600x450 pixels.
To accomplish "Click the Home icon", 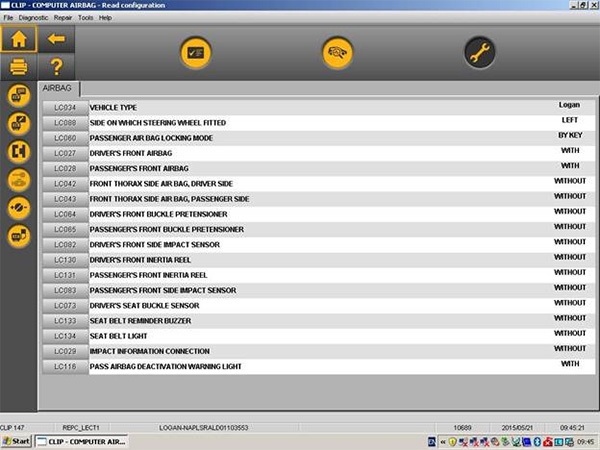I will click(x=19, y=39).
